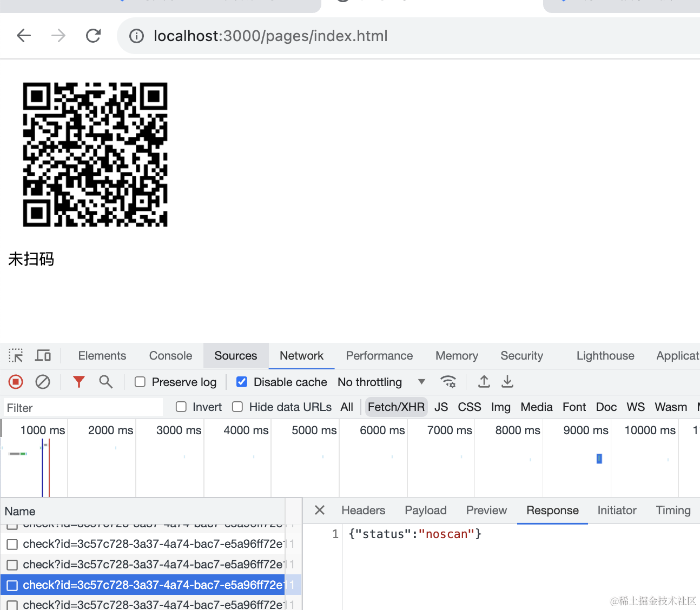The image size is (700, 610).
Task: Clear the network log
Action: tap(43, 382)
